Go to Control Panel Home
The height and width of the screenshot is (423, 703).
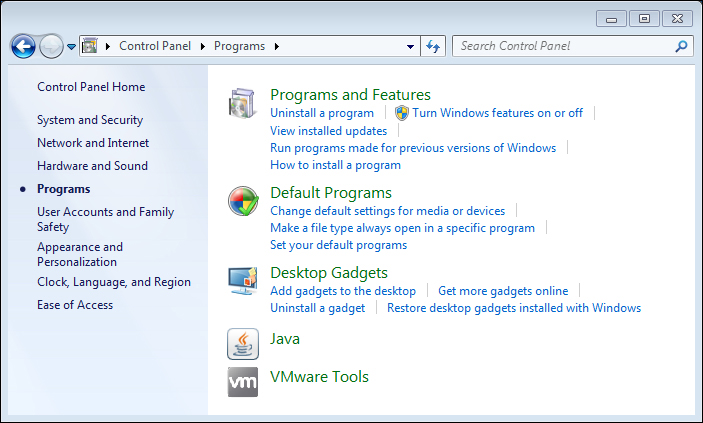[91, 87]
